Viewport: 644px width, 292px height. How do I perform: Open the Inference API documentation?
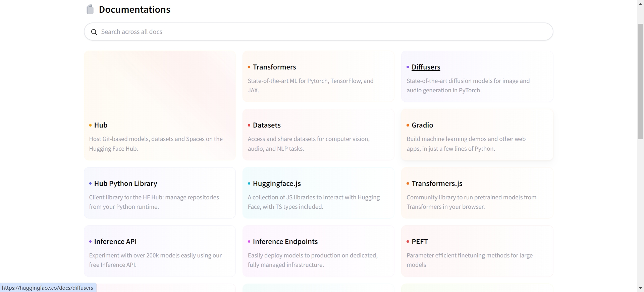tap(115, 242)
